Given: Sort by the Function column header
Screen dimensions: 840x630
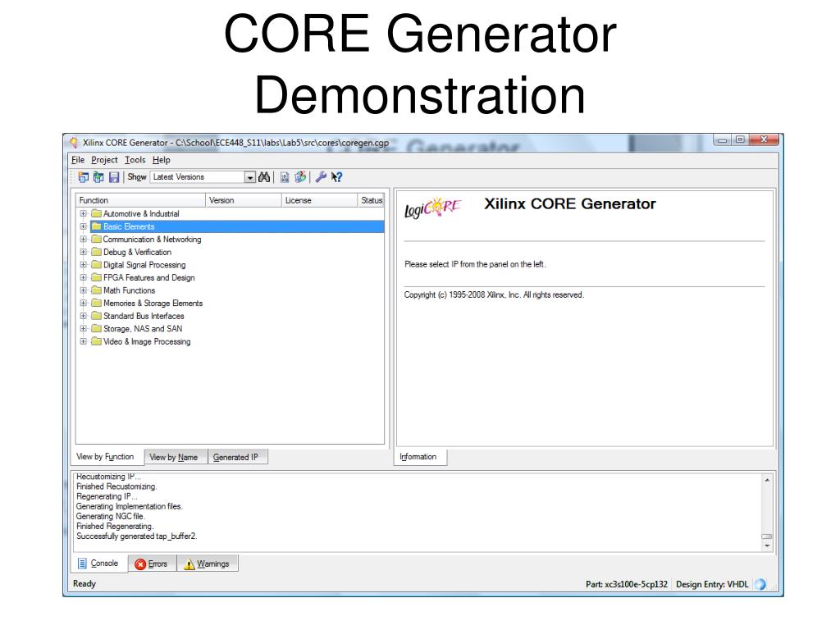Looking at the screenshot, I should [x=141, y=200].
